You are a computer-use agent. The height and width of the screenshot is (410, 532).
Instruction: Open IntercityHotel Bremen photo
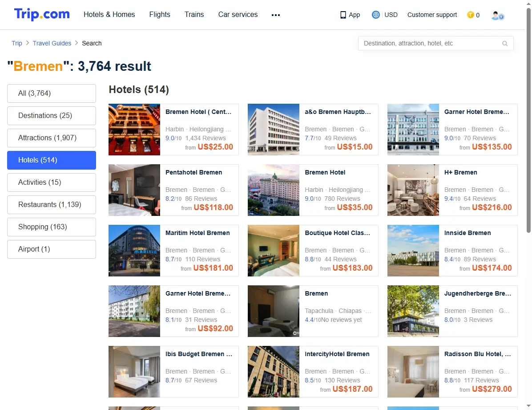[274, 372]
